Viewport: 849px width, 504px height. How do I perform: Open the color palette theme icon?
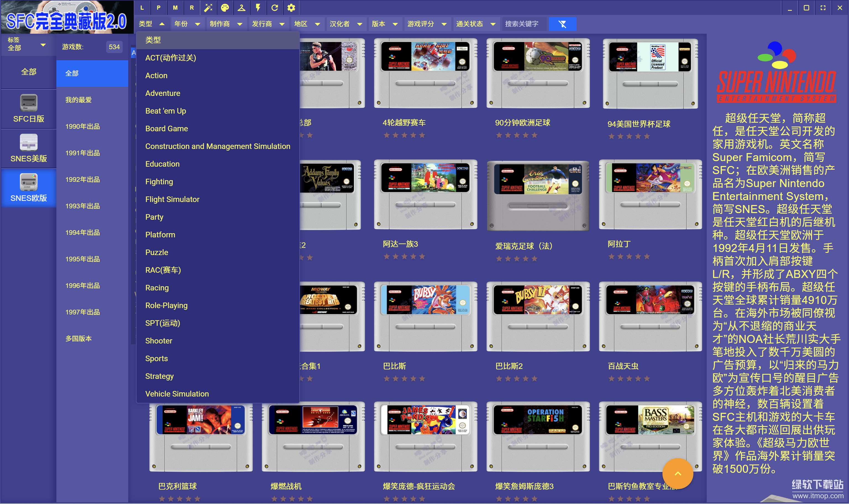click(225, 7)
